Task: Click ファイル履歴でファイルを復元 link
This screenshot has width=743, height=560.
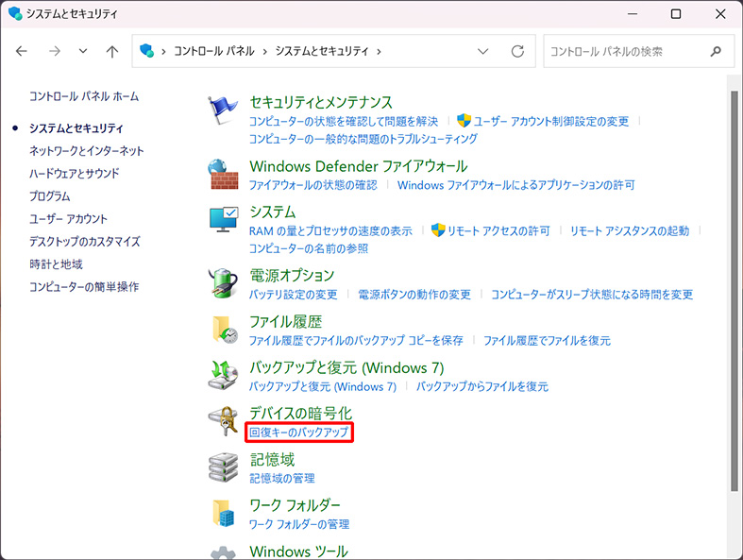Action: coord(547,341)
